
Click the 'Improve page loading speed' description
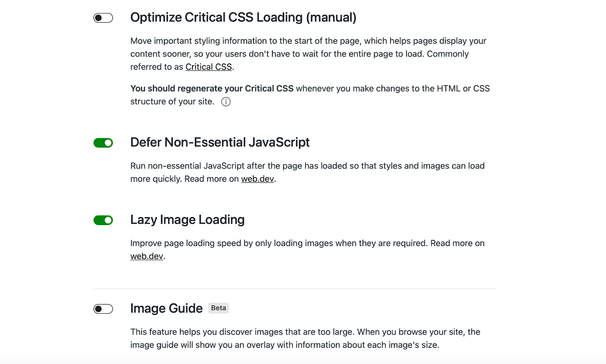308,250
